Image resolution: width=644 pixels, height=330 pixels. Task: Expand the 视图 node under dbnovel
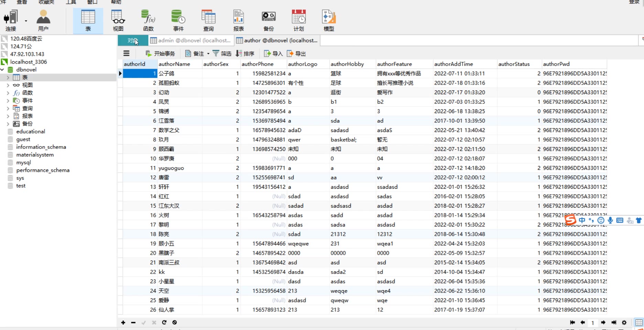click(x=8, y=85)
